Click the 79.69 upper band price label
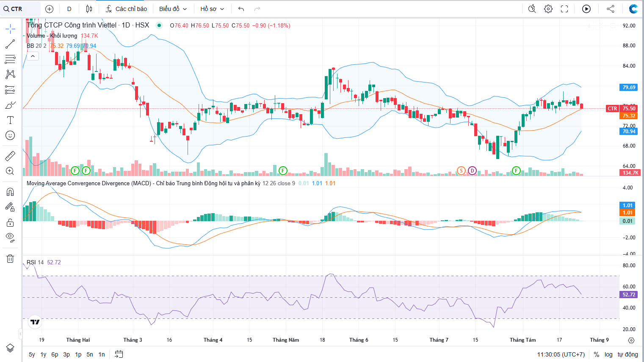Screen dimensions: 644x362 [629, 88]
